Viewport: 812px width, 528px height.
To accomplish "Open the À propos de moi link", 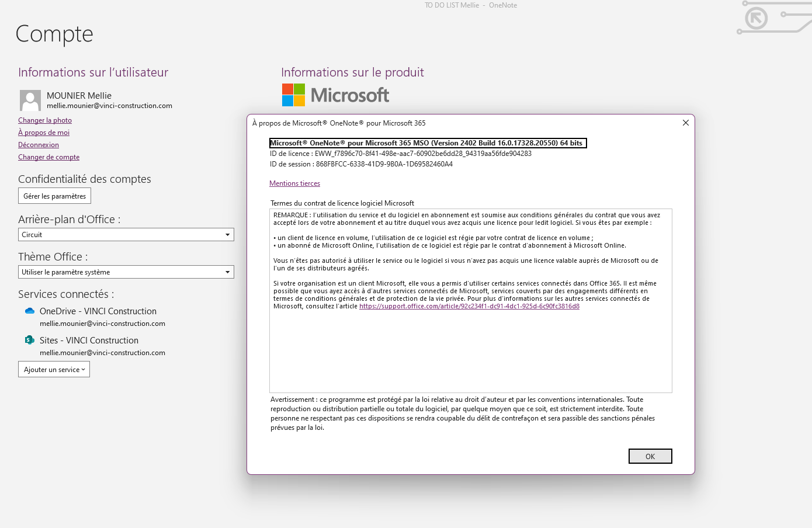I will pos(44,133).
